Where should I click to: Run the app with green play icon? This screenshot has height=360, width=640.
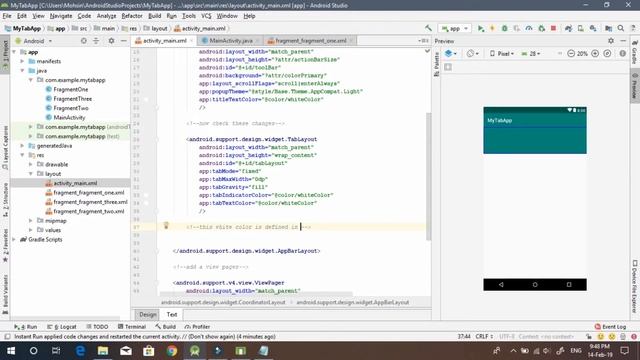[x=481, y=28]
